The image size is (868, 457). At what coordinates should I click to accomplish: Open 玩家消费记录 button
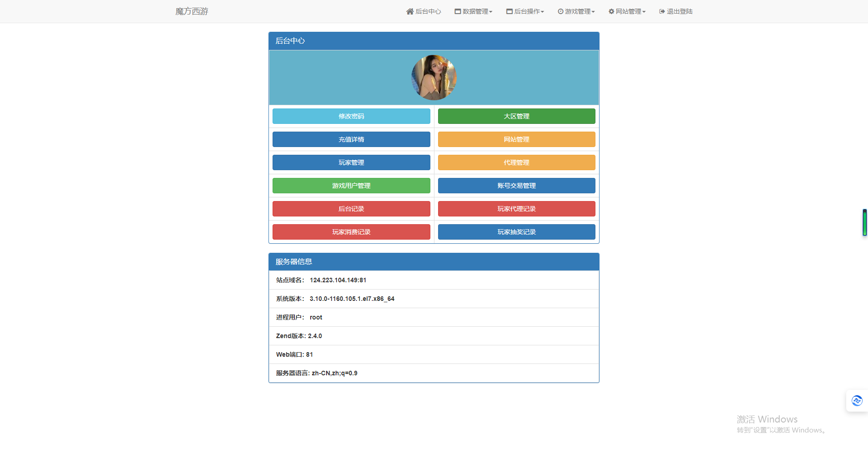click(x=351, y=232)
